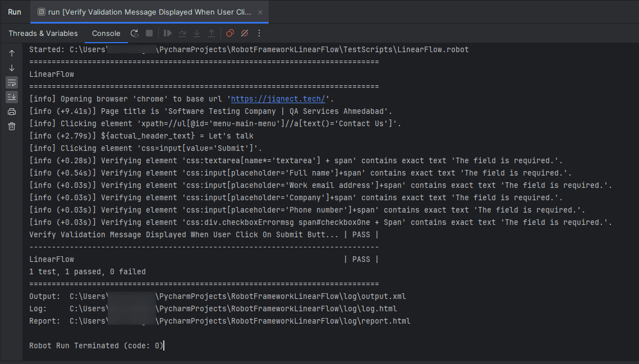The width and height of the screenshot is (639, 364).
Task: Click the Step Out icon
Action: pos(212,34)
